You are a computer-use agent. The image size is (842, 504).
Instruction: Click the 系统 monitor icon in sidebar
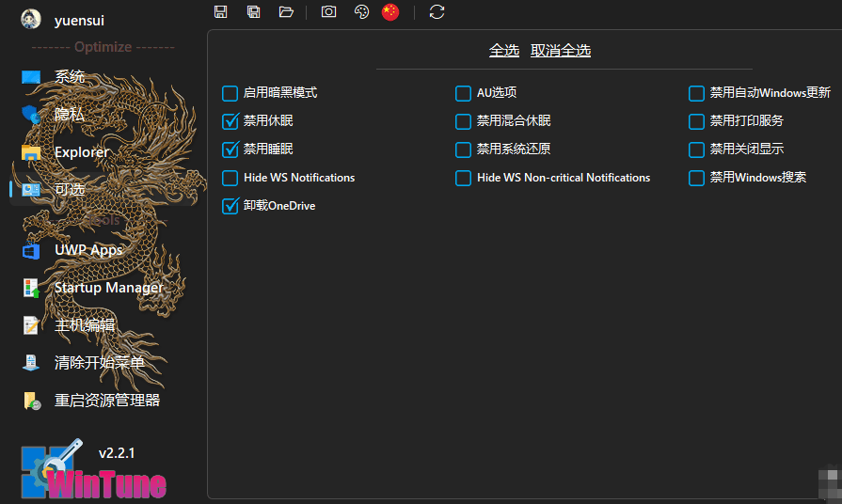click(x=31, y=77)
